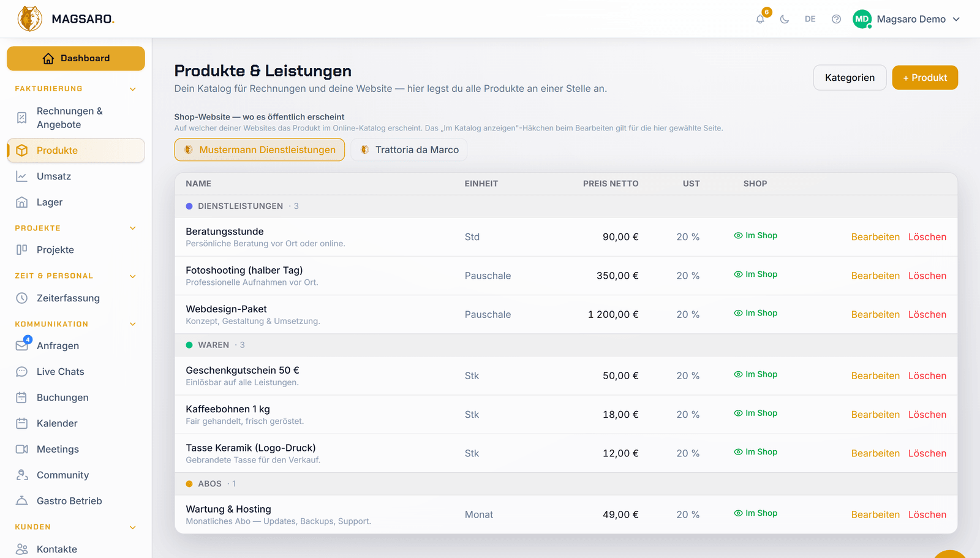Add a new product with + Produkt

925,78
